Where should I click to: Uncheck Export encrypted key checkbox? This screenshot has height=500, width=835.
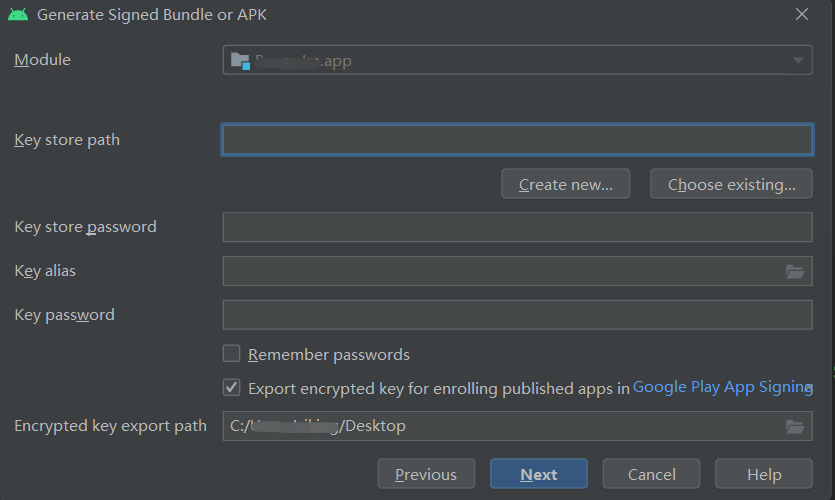(x=232, y=388)
